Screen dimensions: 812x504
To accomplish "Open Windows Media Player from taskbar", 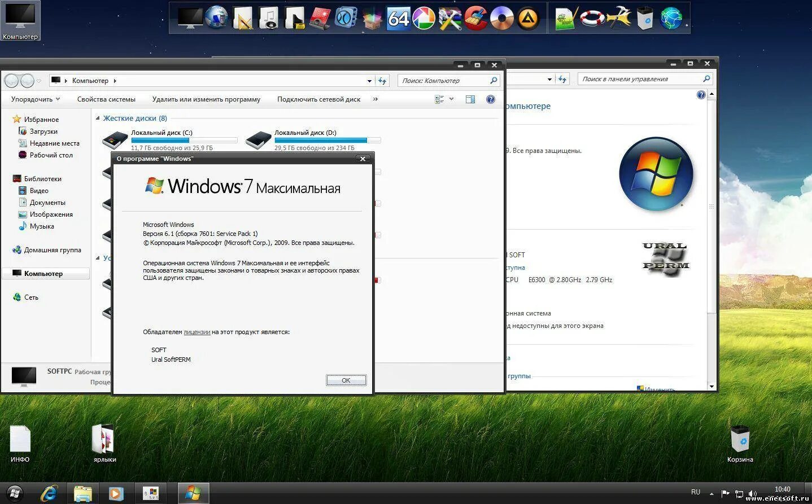I will click(x=116, y=493).
